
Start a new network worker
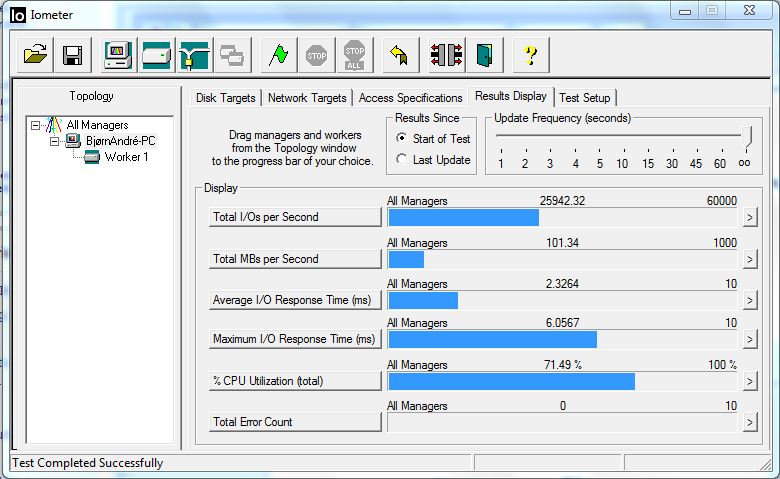tap(195, 55)
